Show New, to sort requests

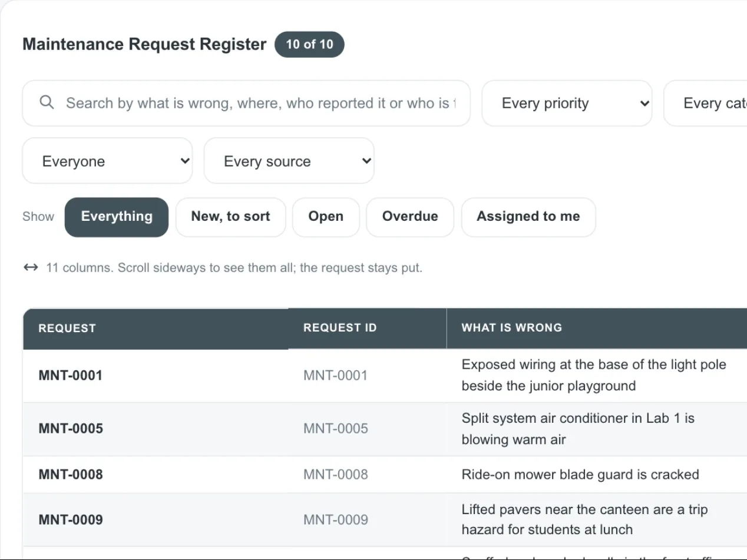click(x=231, y=217)
